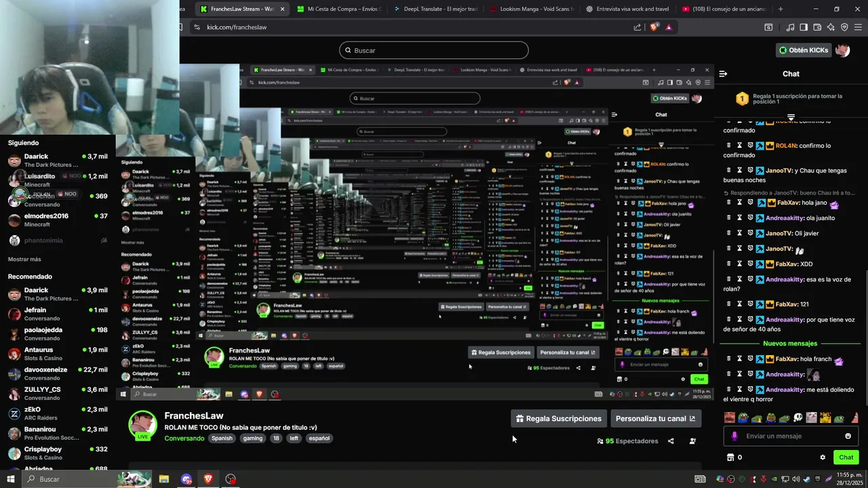Viewport: 868px width, 488px height.
Task: Open paolaojedda channel in Recomendado
Action: pyautogui.click(x=58, y=333)
